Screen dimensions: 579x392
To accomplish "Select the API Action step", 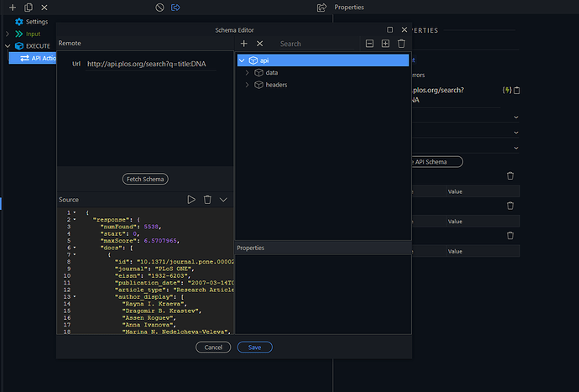I will coord(33,59).
